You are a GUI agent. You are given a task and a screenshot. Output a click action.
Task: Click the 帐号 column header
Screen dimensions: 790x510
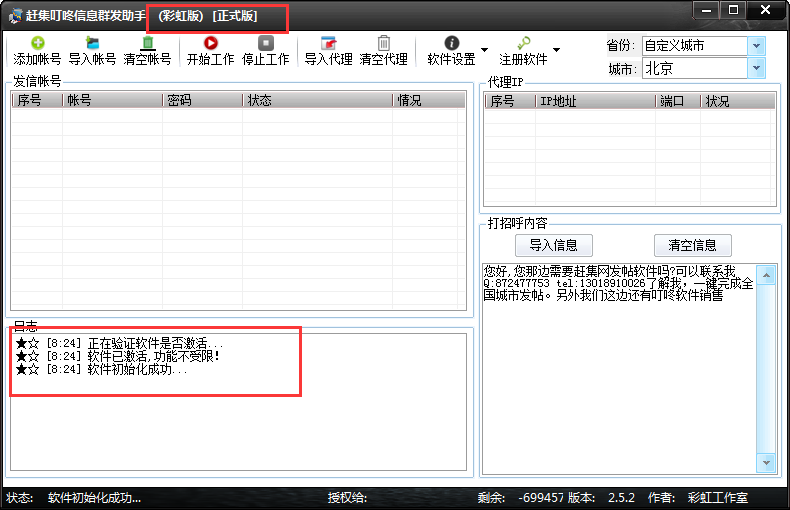111,101
